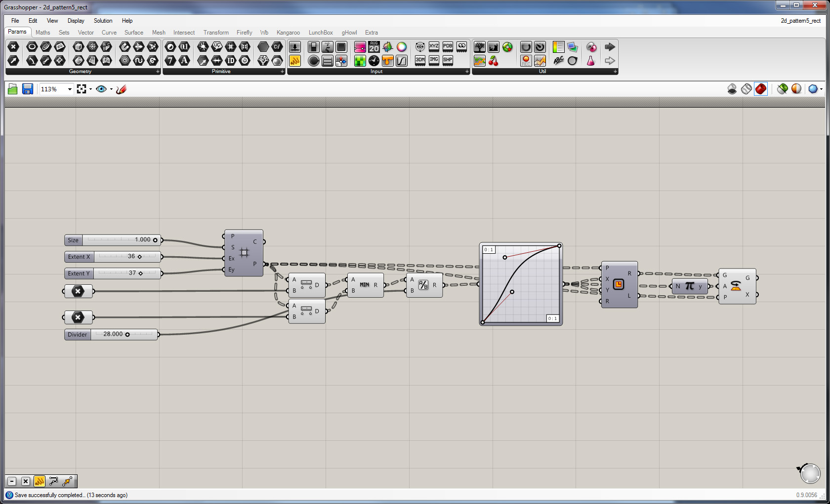Viewport: 830px width, 504px height.
Task: Select the Graph Mapper icon in the Input panel
Action: click(x=402, y=61)
